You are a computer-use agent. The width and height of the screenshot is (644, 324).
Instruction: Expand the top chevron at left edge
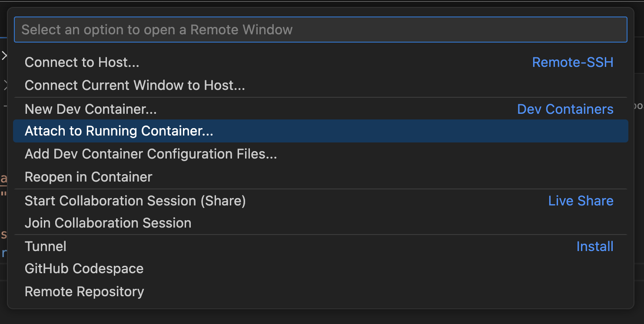click(4, 56)
